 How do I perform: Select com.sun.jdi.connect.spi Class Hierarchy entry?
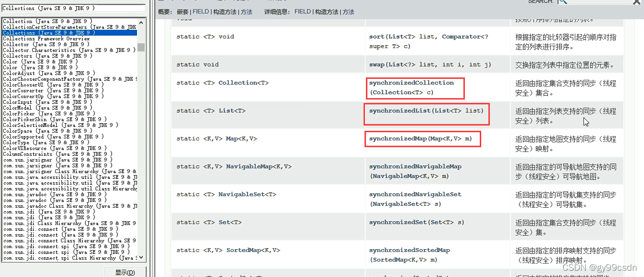(70, 258)
